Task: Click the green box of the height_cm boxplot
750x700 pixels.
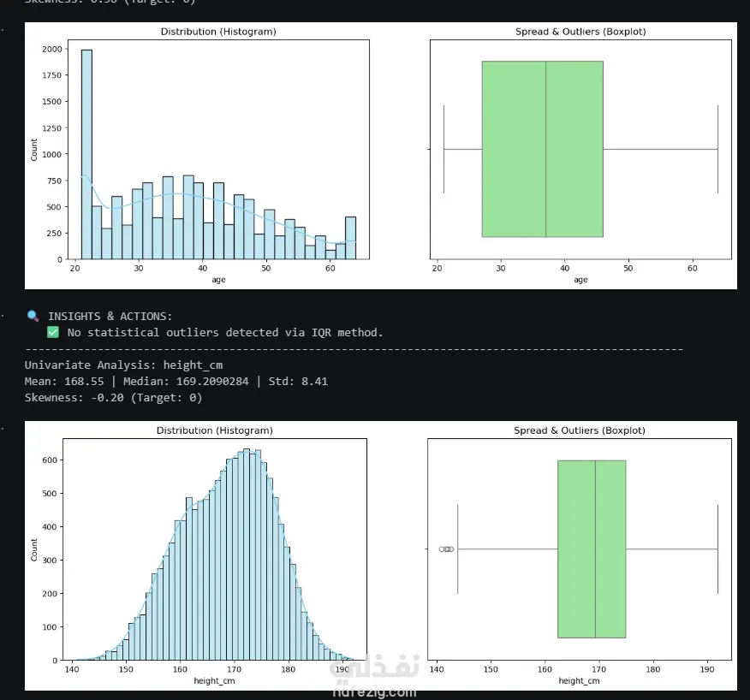Action: [x=592, y=549]
